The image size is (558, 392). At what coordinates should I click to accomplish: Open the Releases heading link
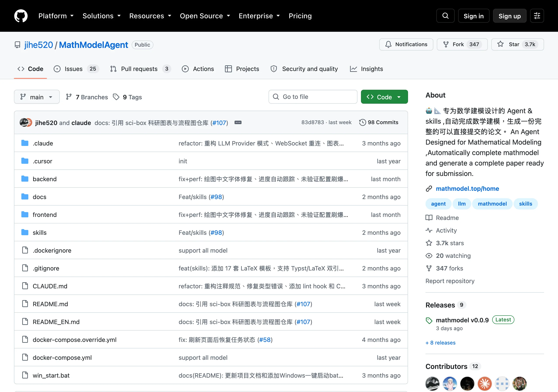[x=440, y=305]
